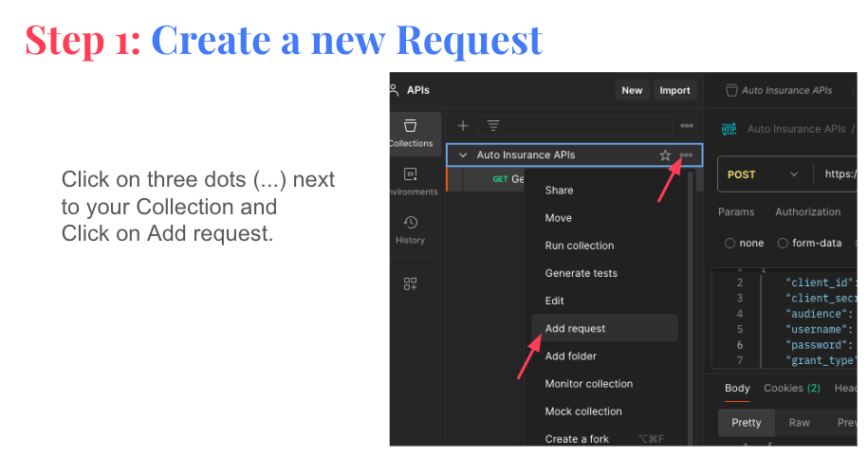Click the request URL field

[840, 174]
